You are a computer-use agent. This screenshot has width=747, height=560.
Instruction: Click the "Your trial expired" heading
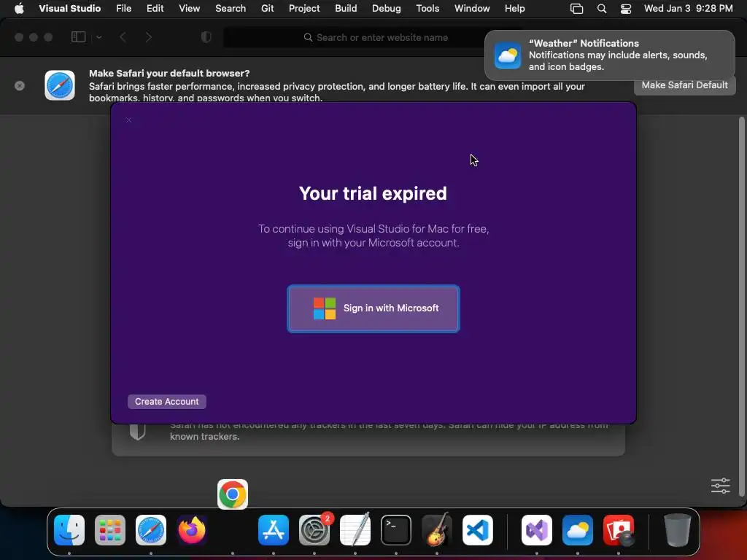[373, 193]
